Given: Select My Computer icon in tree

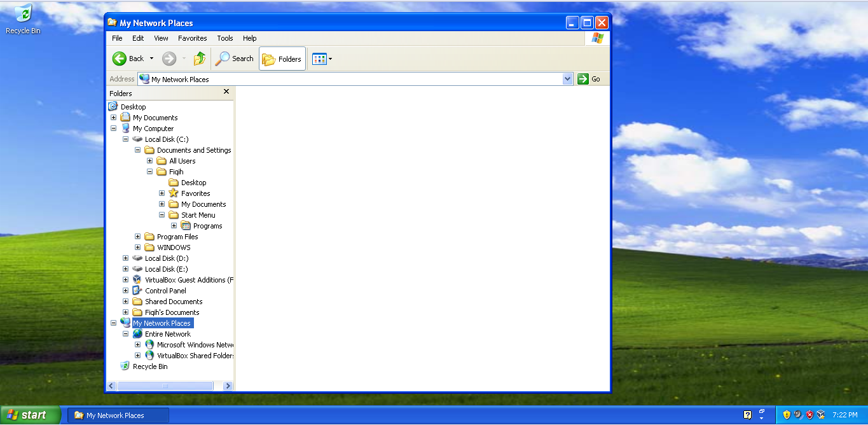Looking at the screenshot, I should [x=125, y=129].
